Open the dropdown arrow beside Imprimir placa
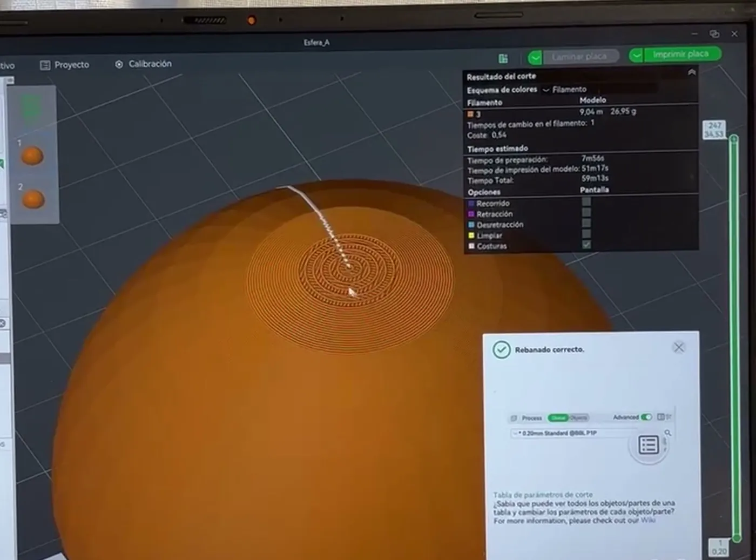Image resolution: width=756 pixels, height=560 pixels. point(636,55)
